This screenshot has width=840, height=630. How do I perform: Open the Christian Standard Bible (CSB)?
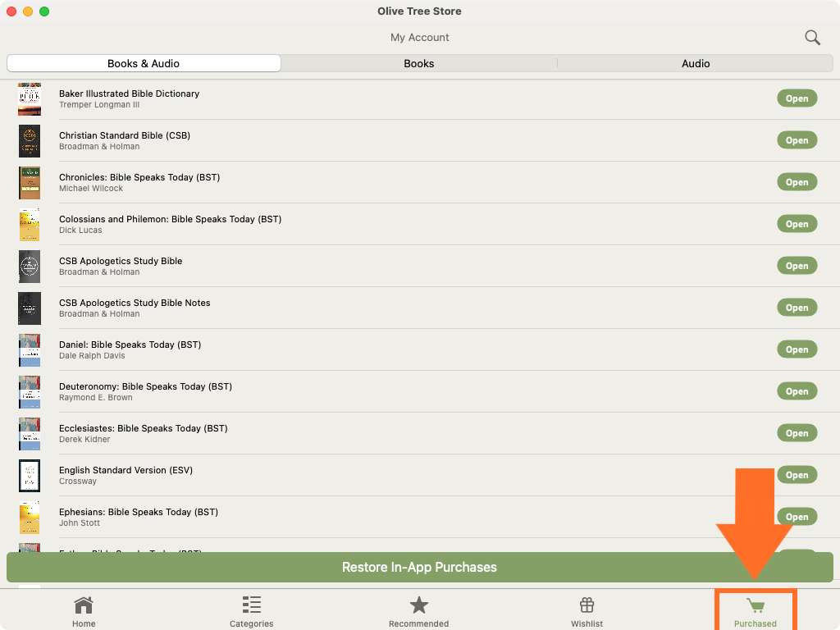point(797,140)
